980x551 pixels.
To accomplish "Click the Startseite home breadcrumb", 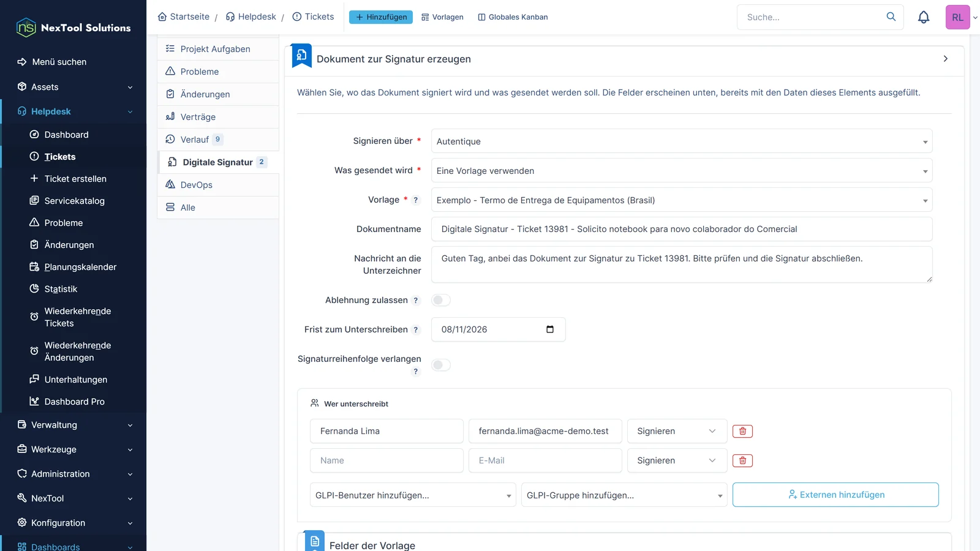I will (184, 17).
